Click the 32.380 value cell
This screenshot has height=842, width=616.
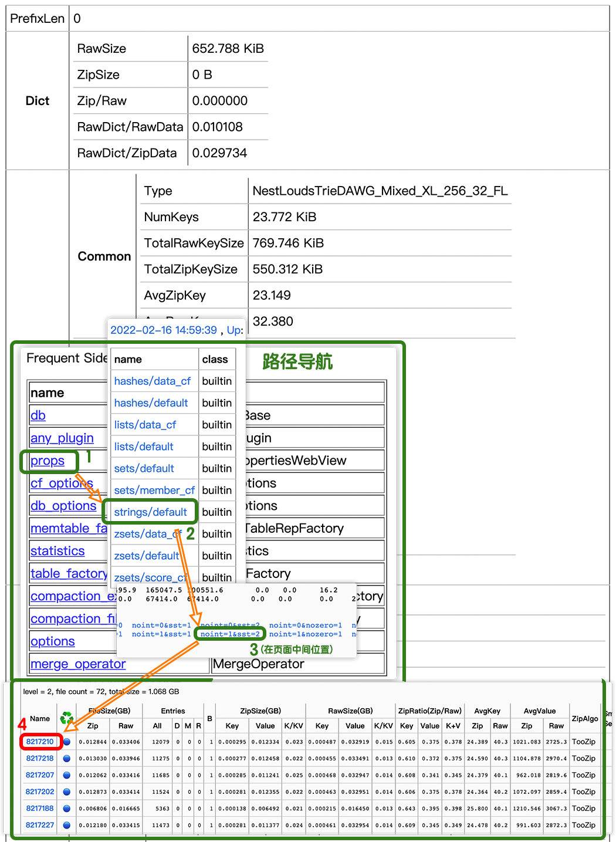(273, 322)
